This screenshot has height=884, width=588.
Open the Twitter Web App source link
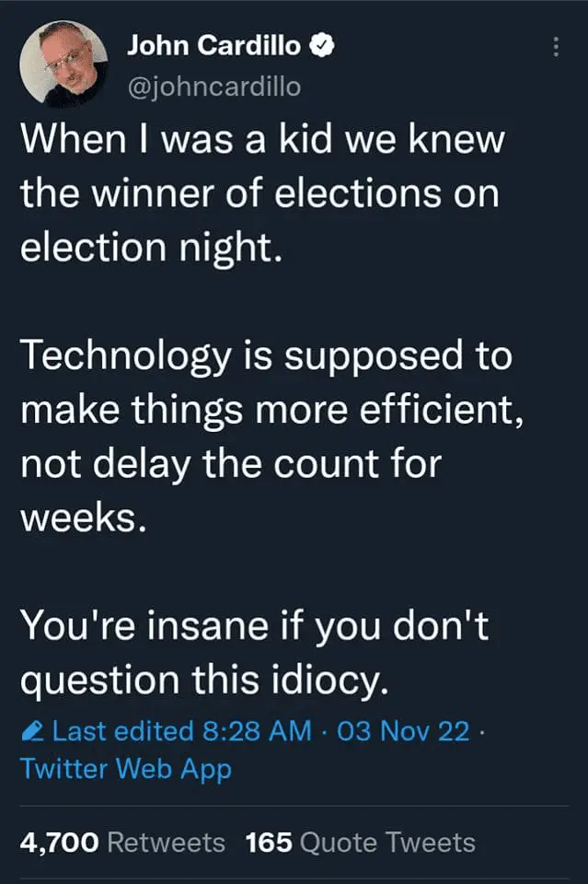click(125, 768)
